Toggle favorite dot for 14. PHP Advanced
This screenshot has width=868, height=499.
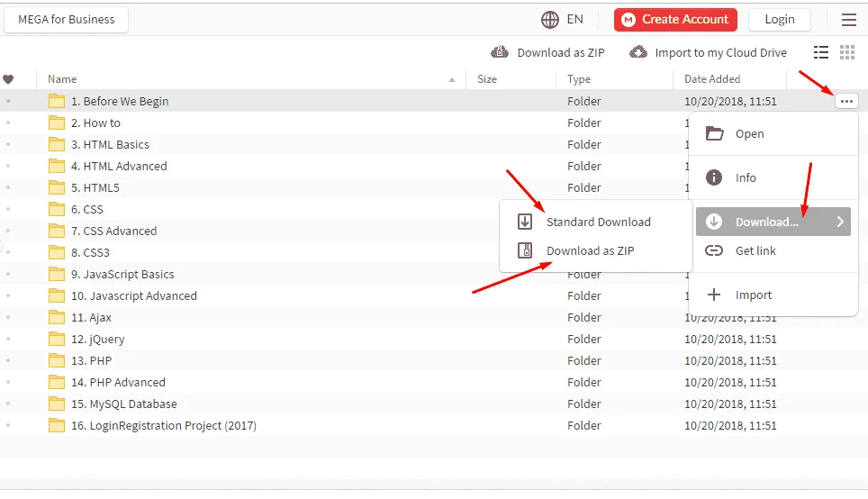point(8,382)
